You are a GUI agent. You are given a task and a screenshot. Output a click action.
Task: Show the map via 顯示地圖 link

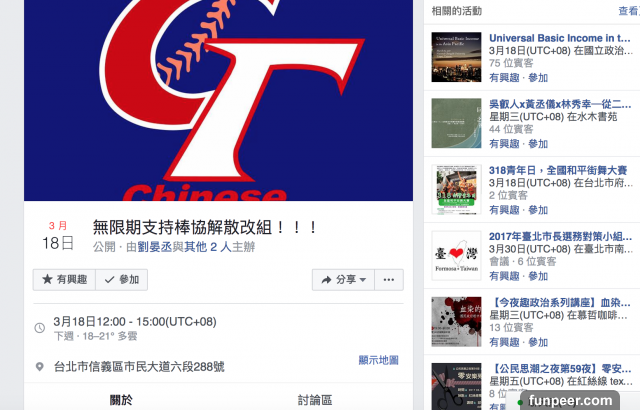coord(378,360)
